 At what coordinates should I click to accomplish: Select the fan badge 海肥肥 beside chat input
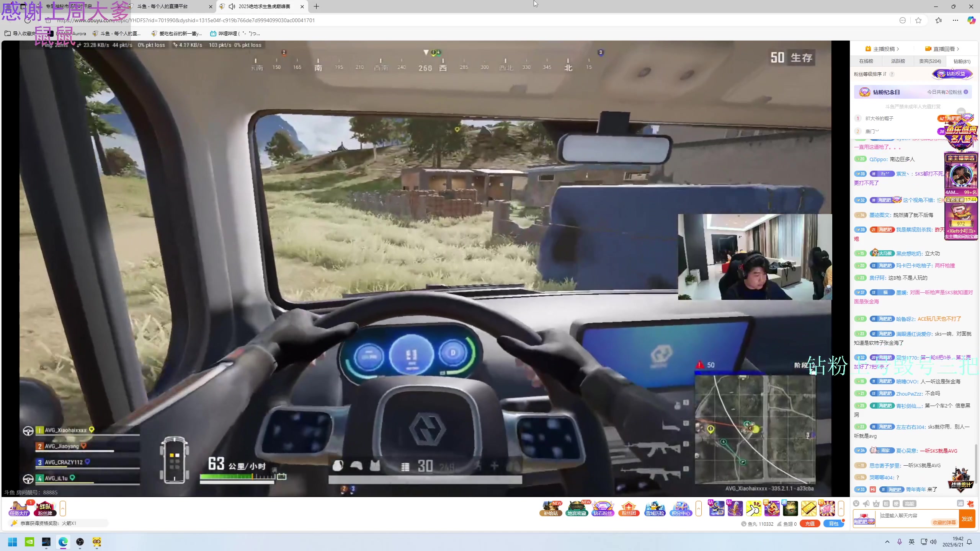point(864,519)
